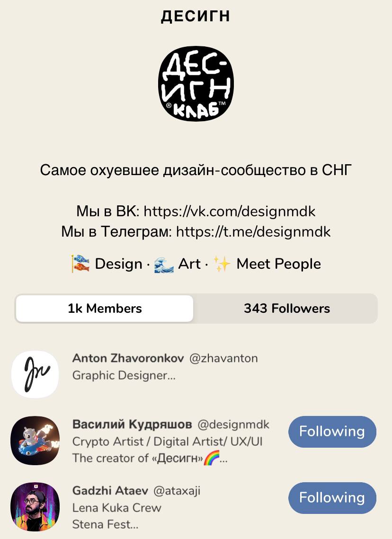This screenshot has width=392, height=539.
Task: Open @zhavanton profile handle
Action: click(223, 358)
